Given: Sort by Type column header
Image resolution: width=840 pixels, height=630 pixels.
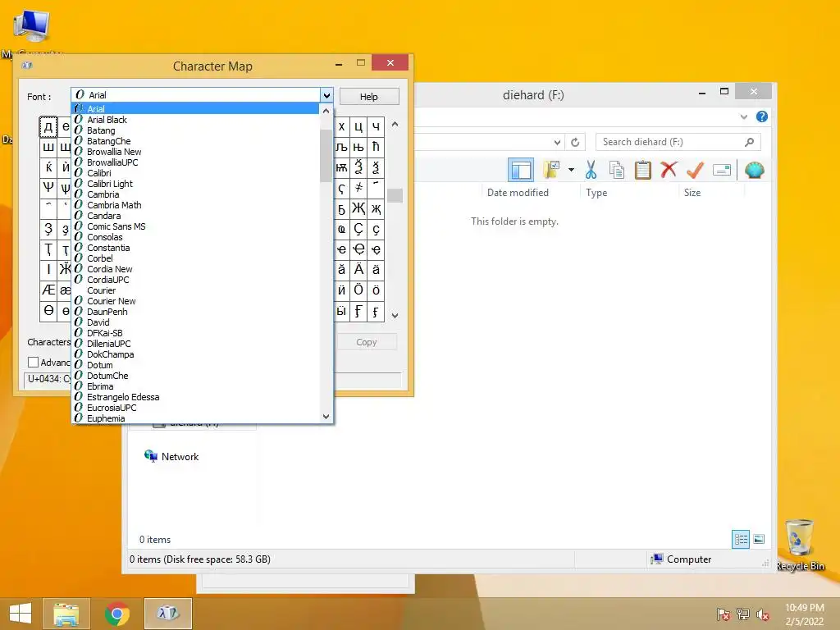Looking at the screenshot, I should [596, 193].
